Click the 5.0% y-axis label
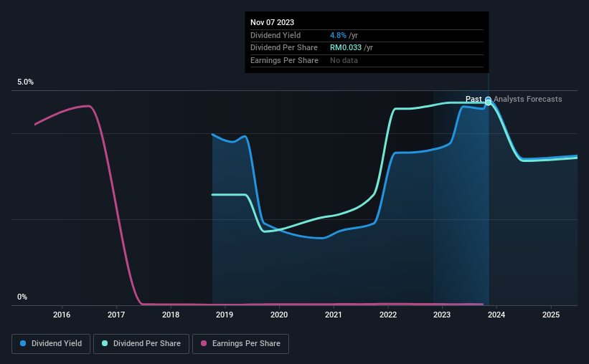 [25, 82]
